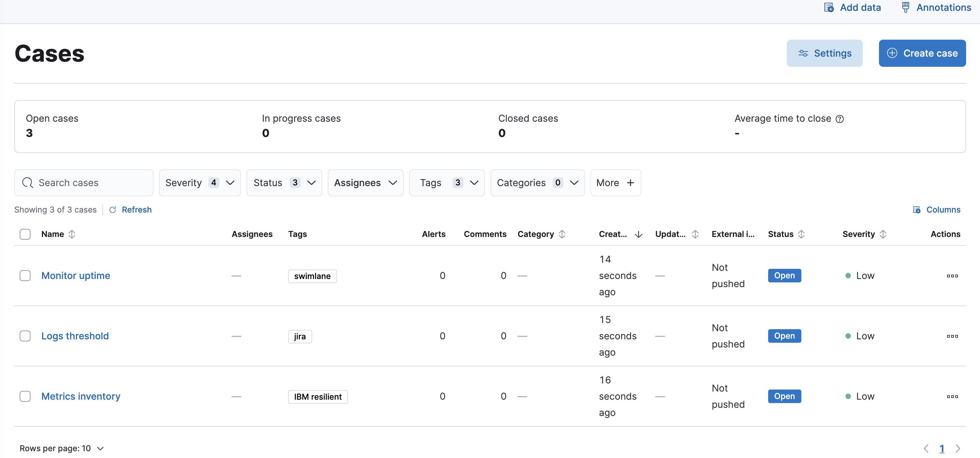
Task: Sort cases by the Name column
Action: (x=72, y=234)
